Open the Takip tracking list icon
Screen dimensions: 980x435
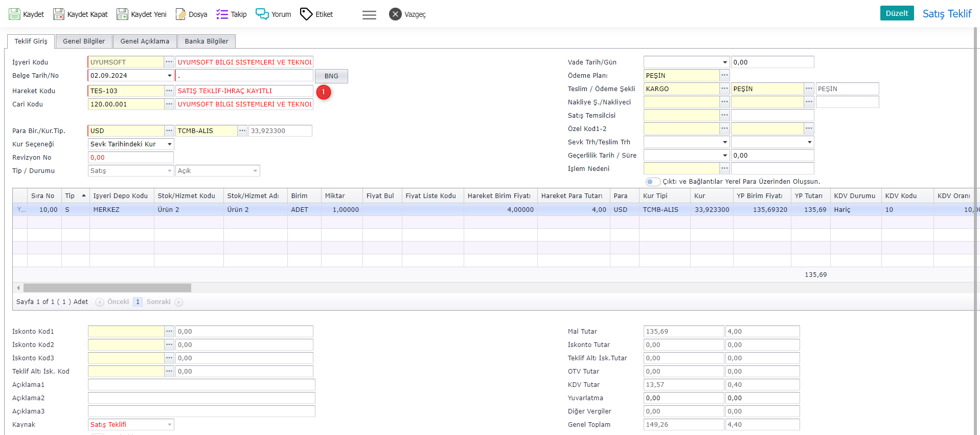[222, 14]
